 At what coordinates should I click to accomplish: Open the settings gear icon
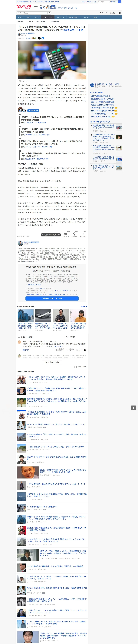120,13
